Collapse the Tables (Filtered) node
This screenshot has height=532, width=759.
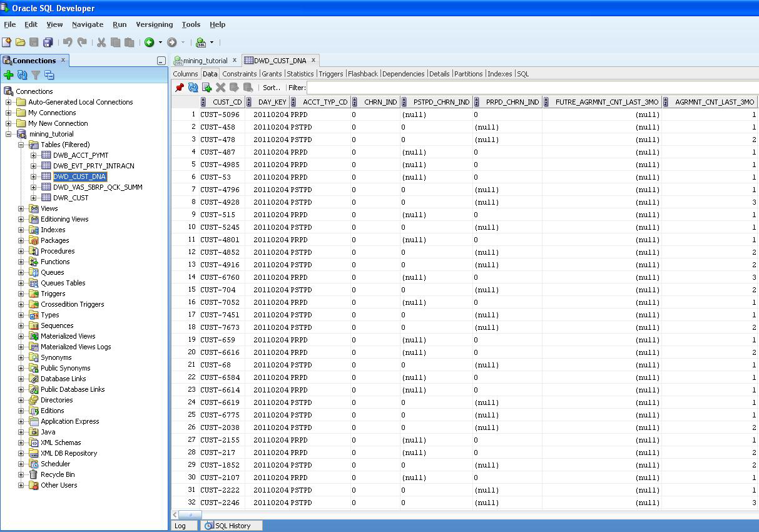[21, 145]
